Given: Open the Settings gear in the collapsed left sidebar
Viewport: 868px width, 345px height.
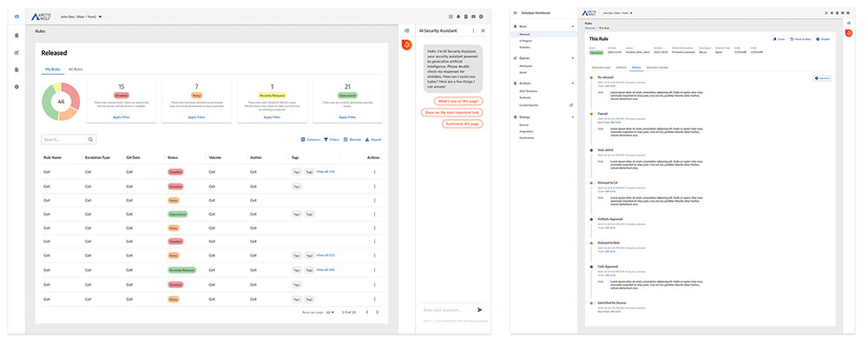Looking at the screenshot, I should tap(16, 87).
